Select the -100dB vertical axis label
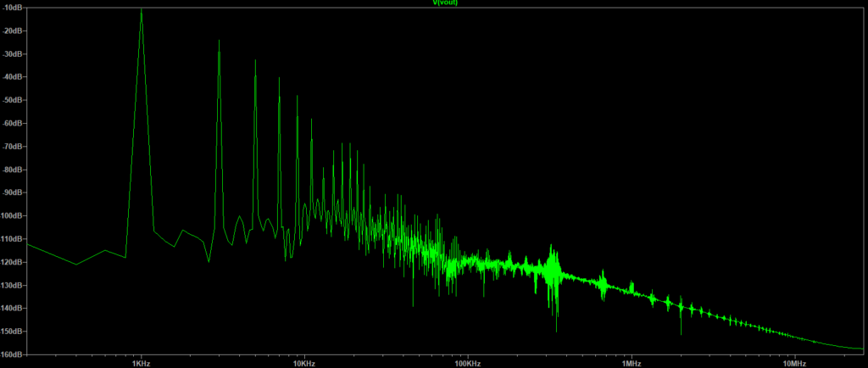Viewport: 868px width, 368px height. [12, 216]
